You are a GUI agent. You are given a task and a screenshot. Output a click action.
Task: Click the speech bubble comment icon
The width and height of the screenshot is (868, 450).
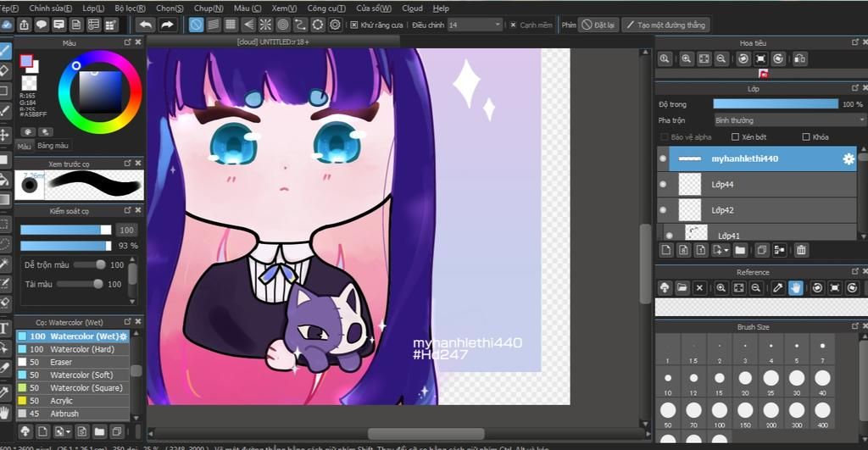42,25
